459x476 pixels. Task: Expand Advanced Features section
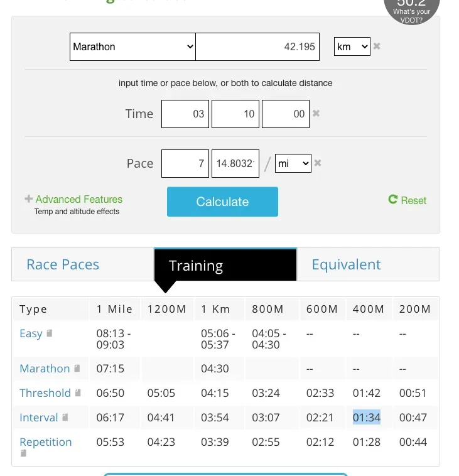coord(73,200)
